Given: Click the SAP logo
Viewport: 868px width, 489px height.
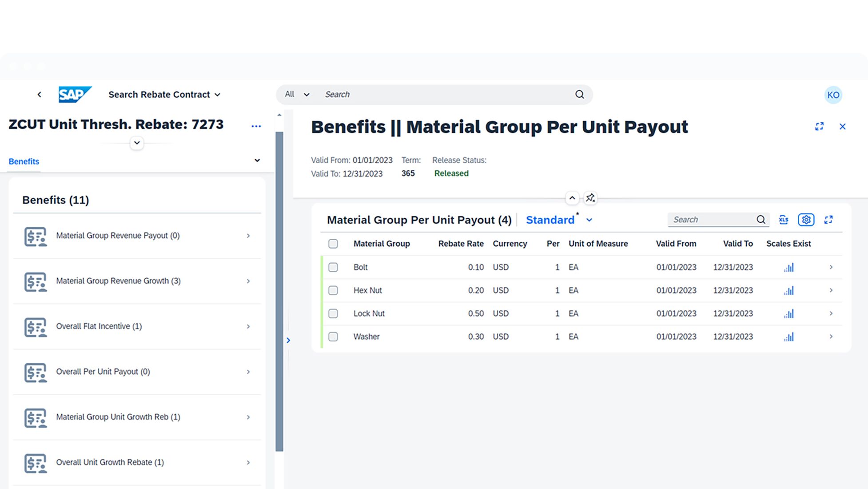Looking at the screenshot, I should [75, 95].
